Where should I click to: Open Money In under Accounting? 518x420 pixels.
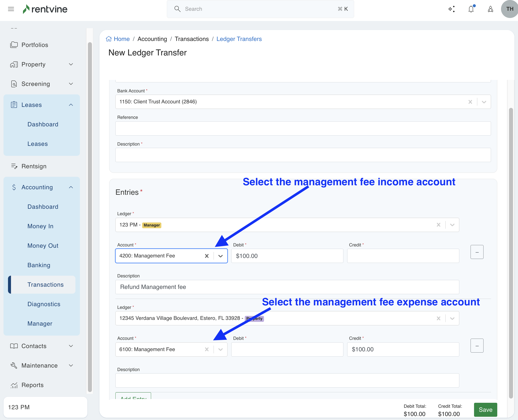(x=40, y=226)
